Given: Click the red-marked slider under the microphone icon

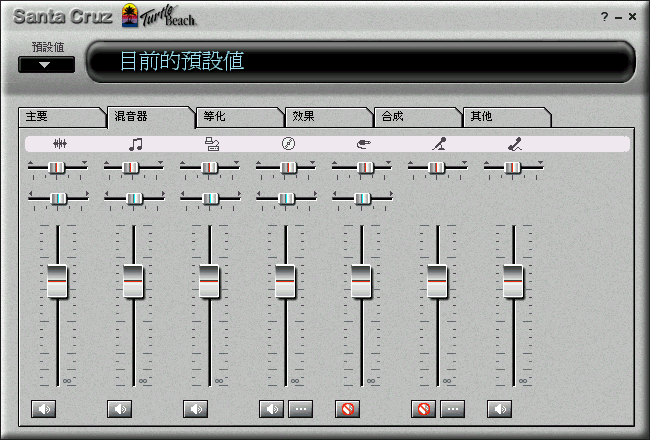Looking at the screenshot, I should [x=436, y=168].
